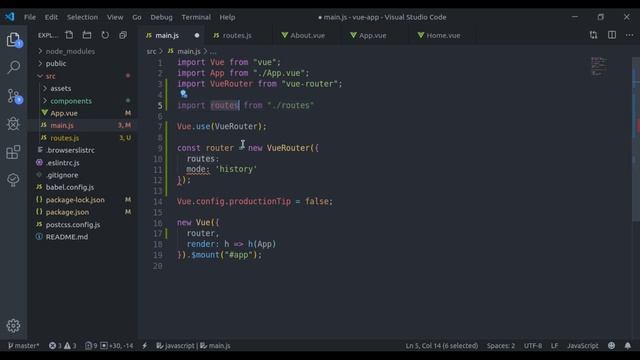Switch to the routes.js tab
Viewport: 640px width, 360px height.
(x=237, y=36)
